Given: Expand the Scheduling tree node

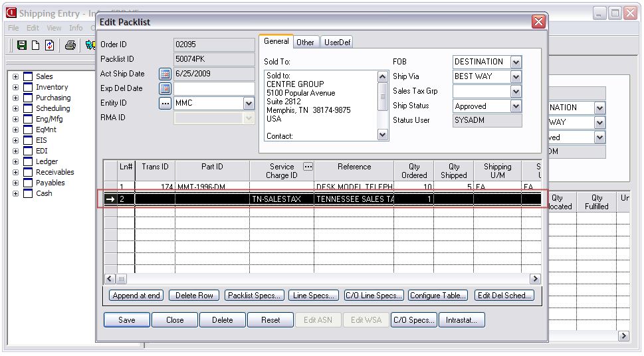Looking at the screenshot, I should [15, 108].
